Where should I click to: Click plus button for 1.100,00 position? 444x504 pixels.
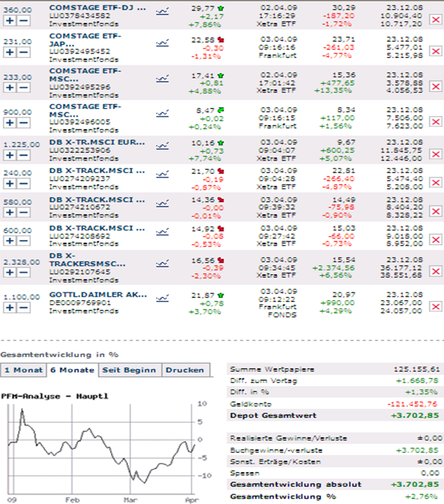[x=10, y=308]
